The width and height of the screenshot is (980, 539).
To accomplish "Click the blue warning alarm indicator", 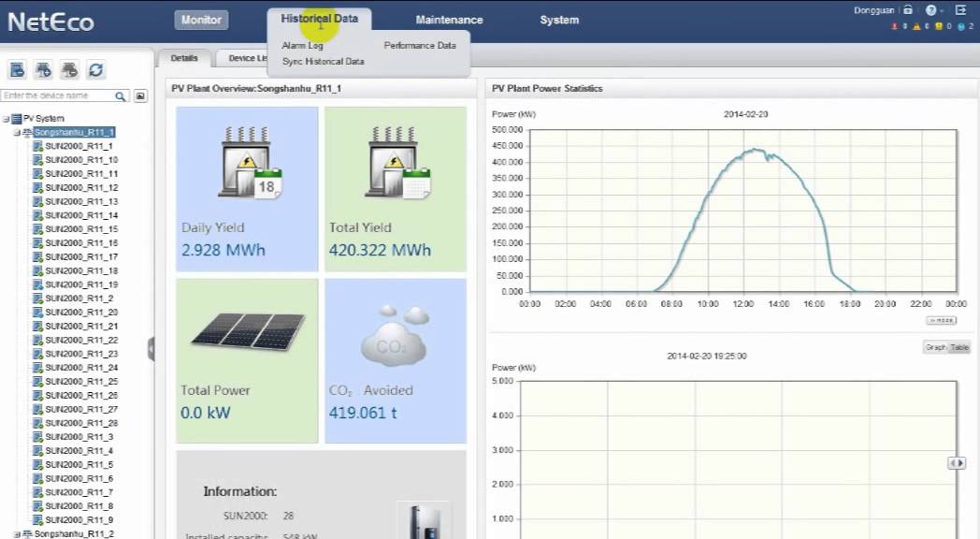I will (960, 26).
